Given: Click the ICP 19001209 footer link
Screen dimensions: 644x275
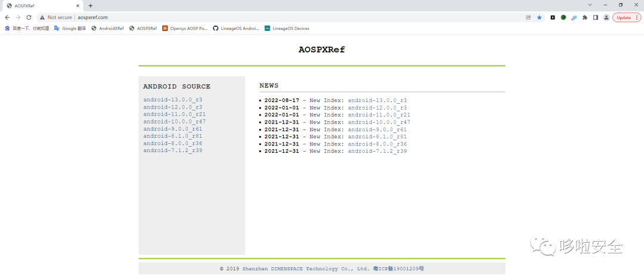Looking at the screenshot, I should 398,269.
